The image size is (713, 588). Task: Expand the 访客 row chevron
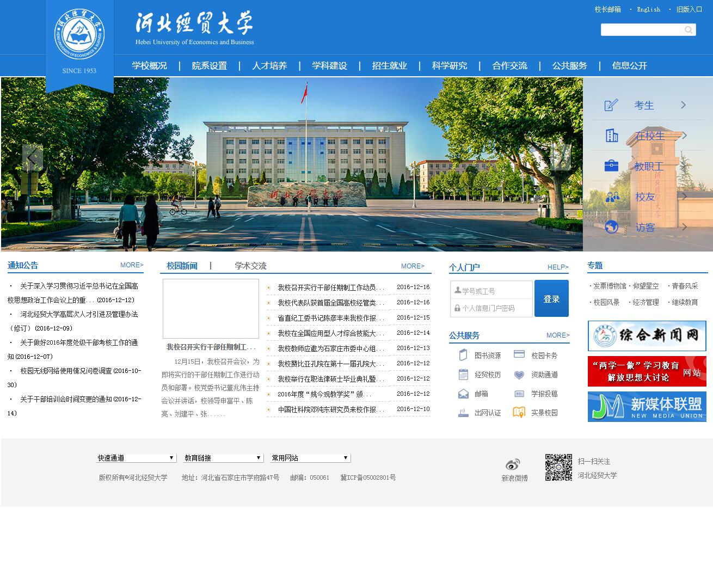[684, 226]
